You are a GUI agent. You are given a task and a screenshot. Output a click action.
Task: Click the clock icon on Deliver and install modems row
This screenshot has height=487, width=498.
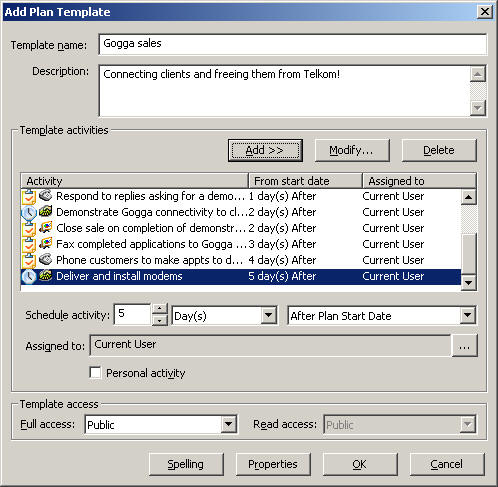(29, 276)
